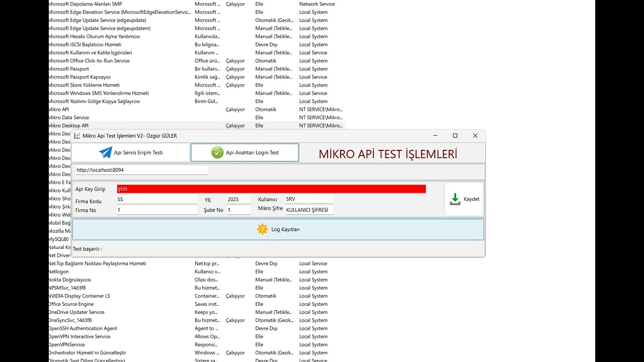
Task: Select OpenSSH Authentication Agent service row
Action: point(197,328)
